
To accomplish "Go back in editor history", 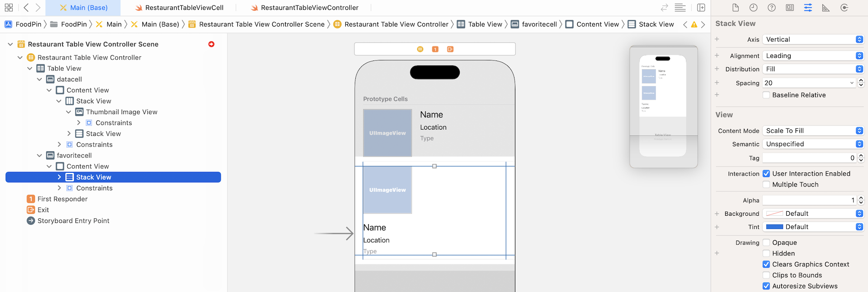I will click(26, 8).
